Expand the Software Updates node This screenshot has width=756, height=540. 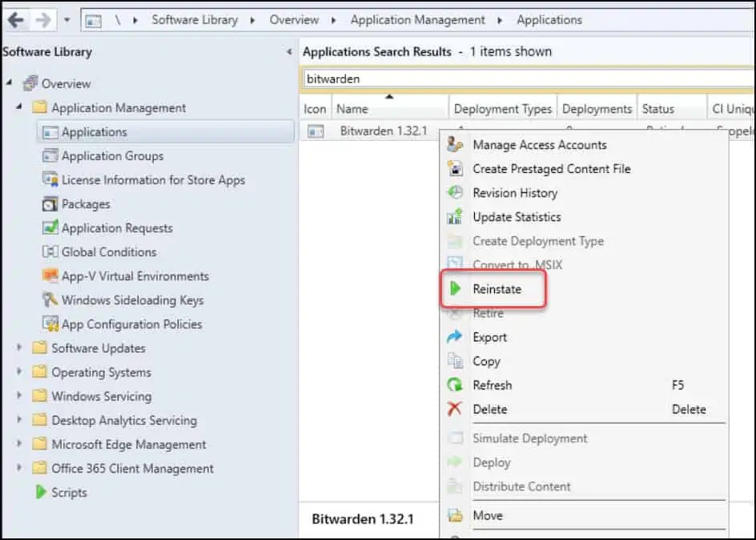[x=19, y=348]
